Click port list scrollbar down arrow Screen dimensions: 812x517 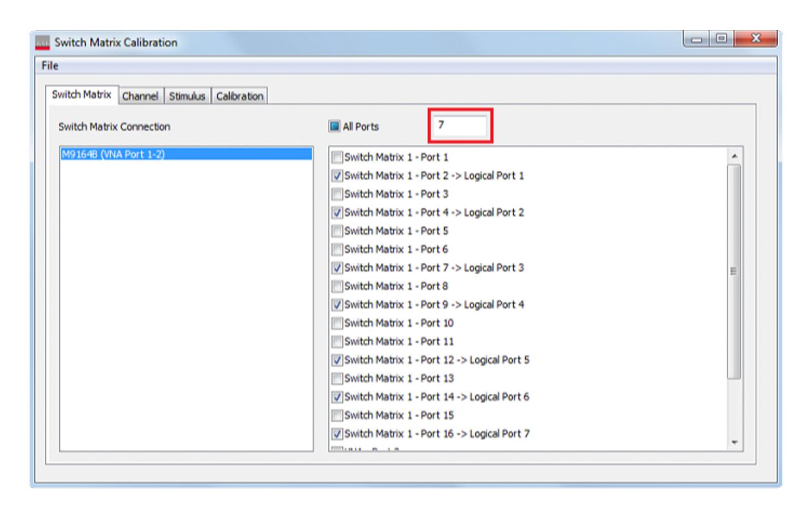click(x=734, y=443)
